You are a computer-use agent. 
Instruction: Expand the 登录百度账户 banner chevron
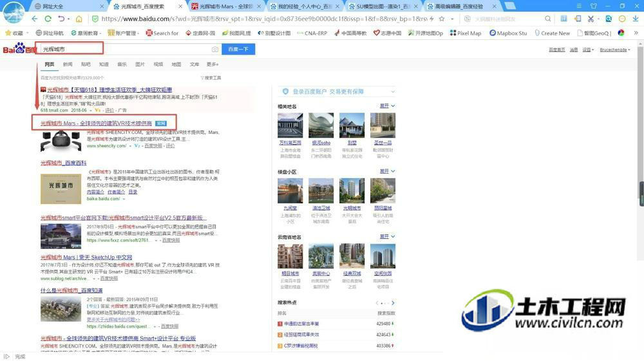click(393, 91)
